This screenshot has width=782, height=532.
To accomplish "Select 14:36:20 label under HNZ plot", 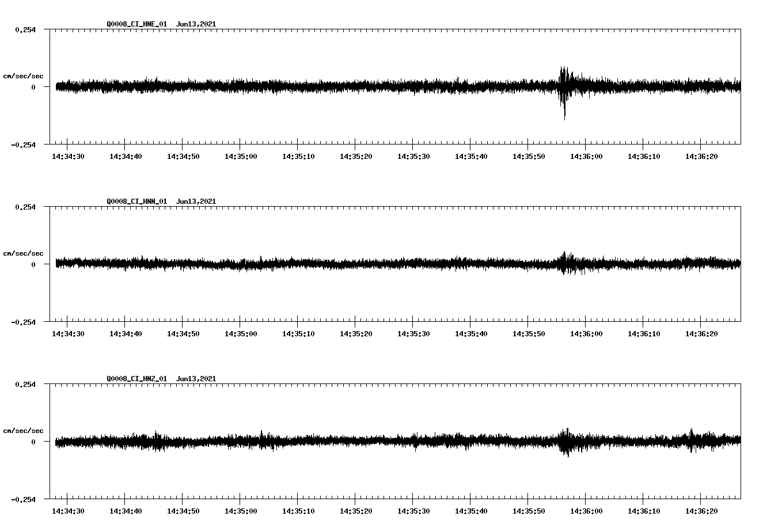I will pos(701,511).
